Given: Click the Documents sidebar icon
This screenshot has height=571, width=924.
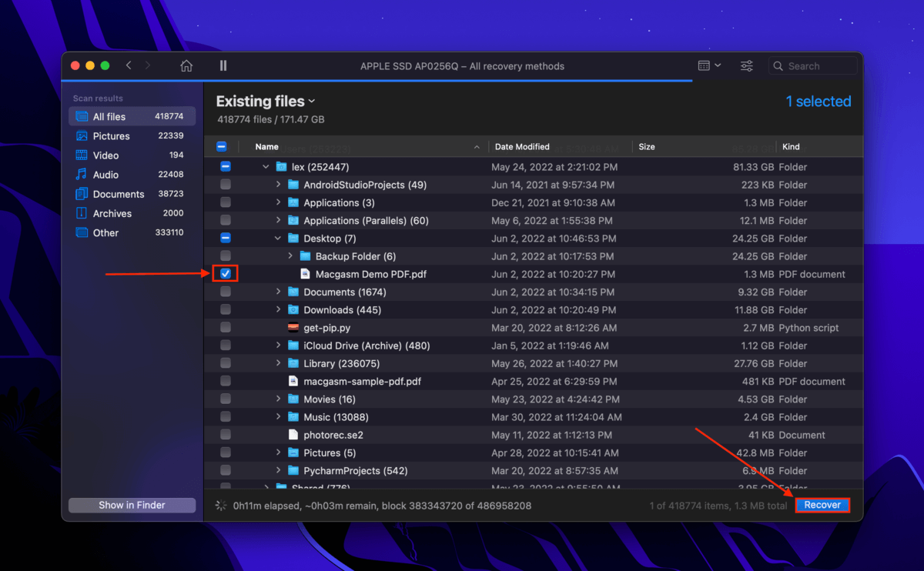Looking at the screenshot, I should (82, 194).
